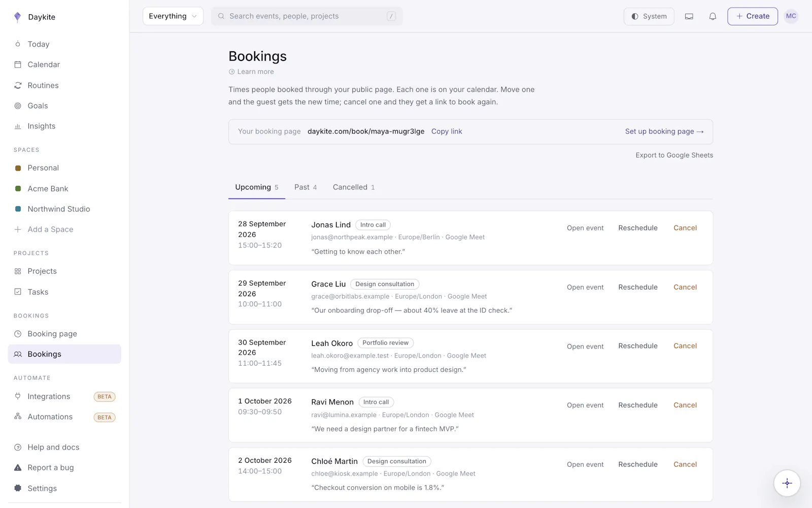Cancel the Chloé Martin booking
The image size is (812, 508).
point(685,465)
